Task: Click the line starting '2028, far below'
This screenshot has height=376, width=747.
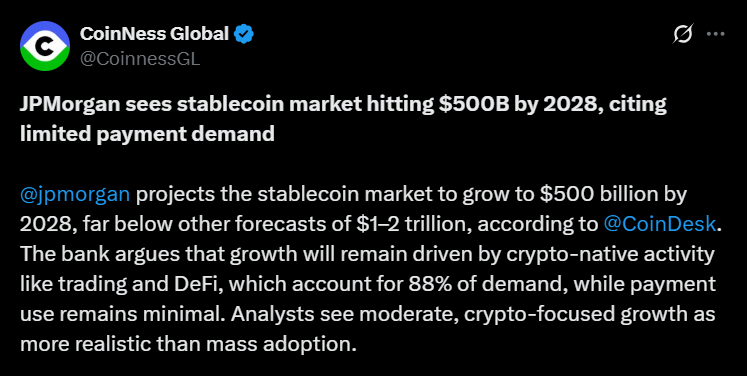Action: coord(371,224)
